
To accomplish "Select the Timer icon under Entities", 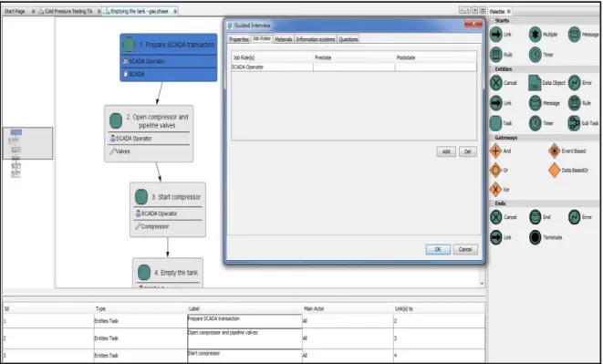I will 535,123.
